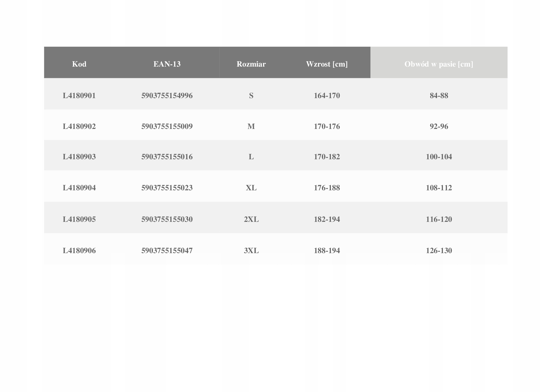This screenshot has height=392, width=554.
Task: Click the Wzrost [cm] column header
Action: click(x=327, y=64)
